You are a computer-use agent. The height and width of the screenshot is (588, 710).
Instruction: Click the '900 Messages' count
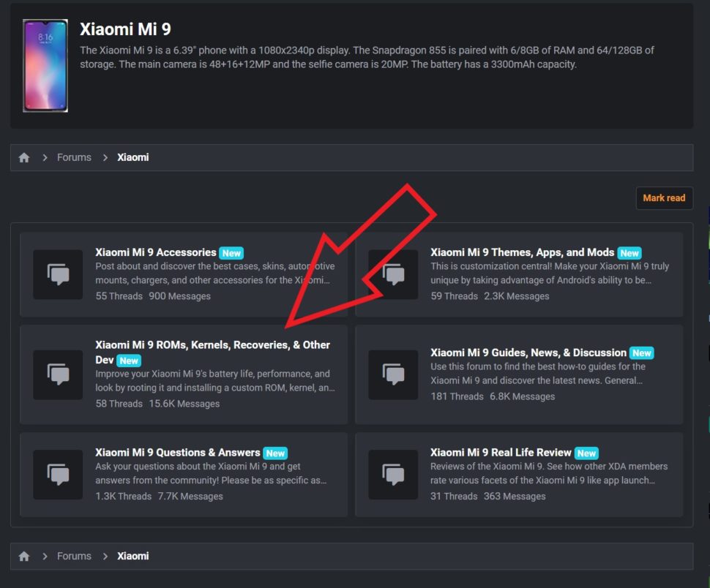coord(180,296)
